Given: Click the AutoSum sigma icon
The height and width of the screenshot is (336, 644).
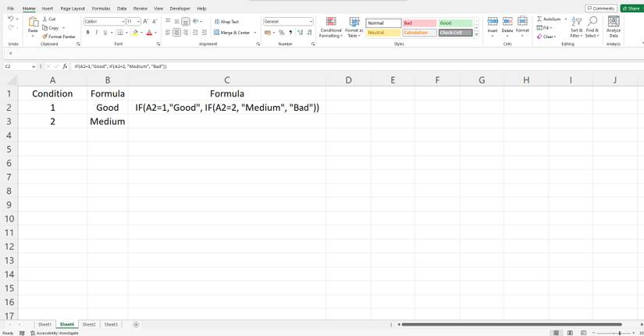Looking at the screenshot, I should [x=539, y=19].
